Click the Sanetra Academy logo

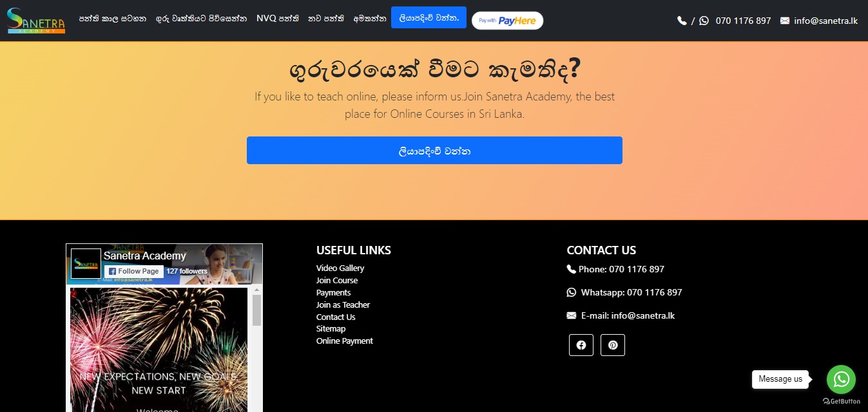tap(36, 21)
